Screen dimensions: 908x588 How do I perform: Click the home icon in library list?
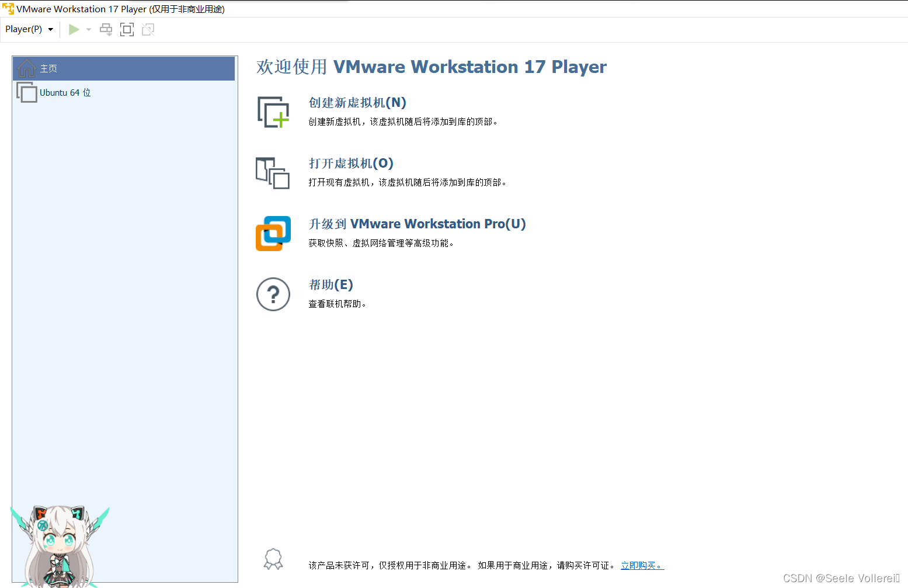27,68
